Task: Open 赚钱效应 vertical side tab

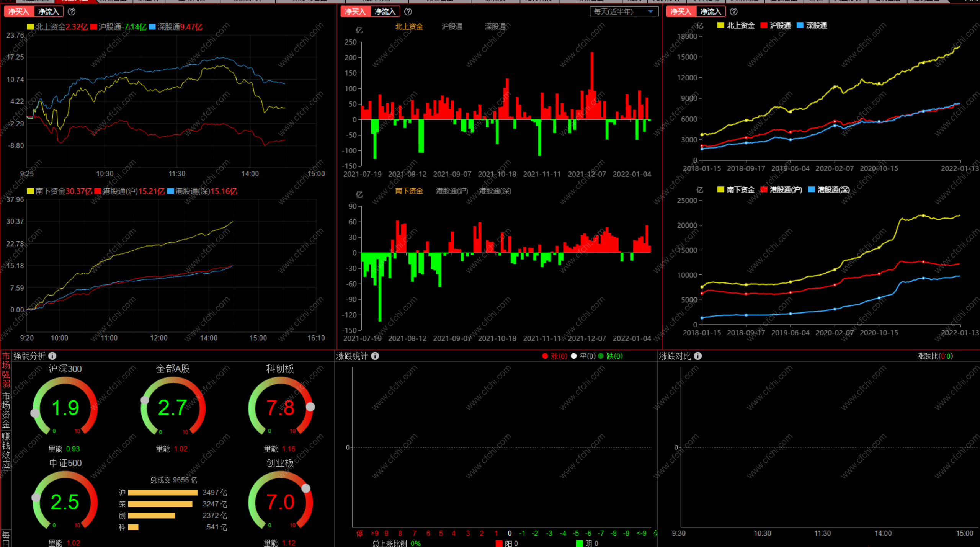Action: pos(6,450)
